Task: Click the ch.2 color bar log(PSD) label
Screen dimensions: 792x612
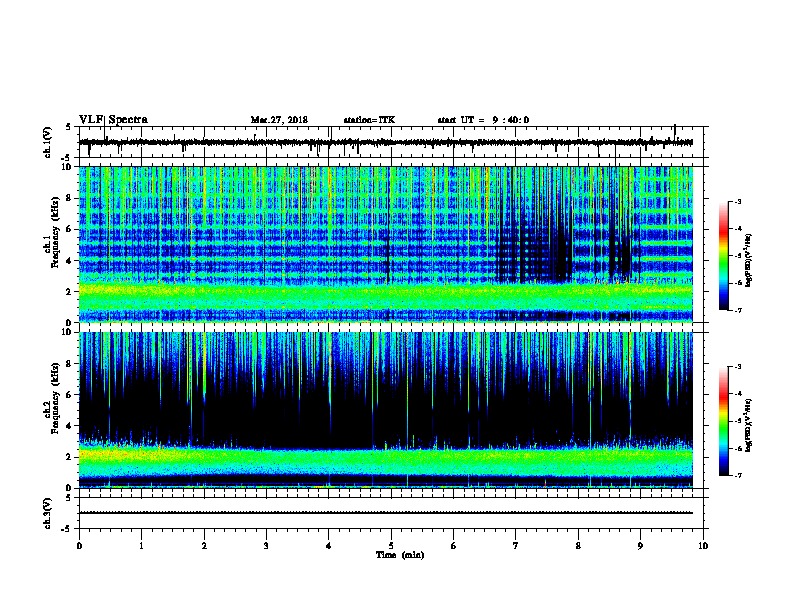Action: [x=749, y=425]
